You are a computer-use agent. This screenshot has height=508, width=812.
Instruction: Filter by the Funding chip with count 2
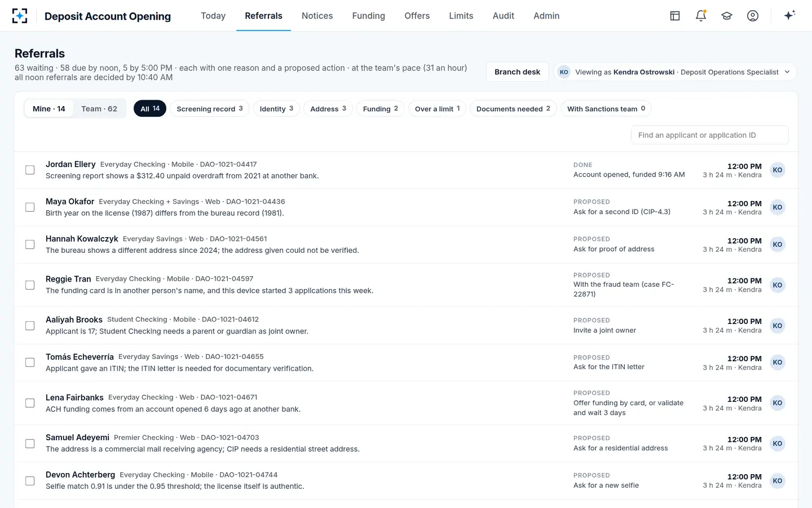pos(381,109)
